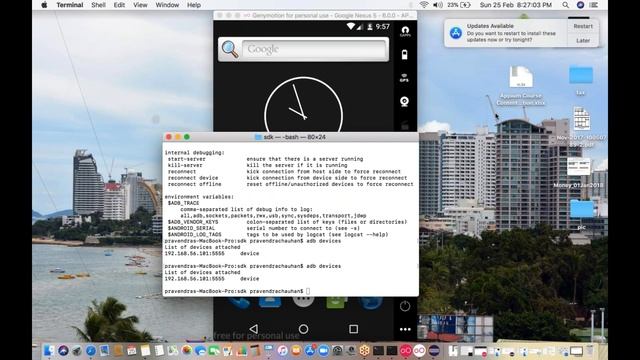
Task: Open the Apple menu
Action: [44, 5]
